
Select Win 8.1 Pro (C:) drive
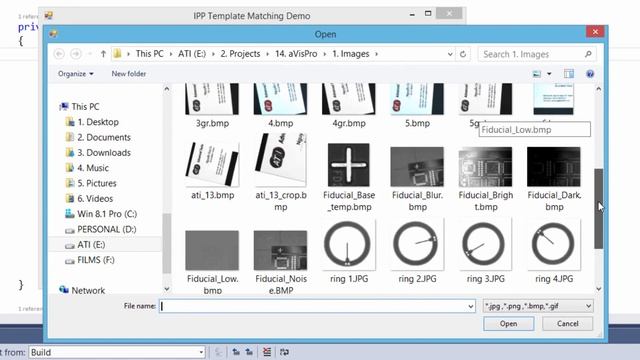pos(107,214)
